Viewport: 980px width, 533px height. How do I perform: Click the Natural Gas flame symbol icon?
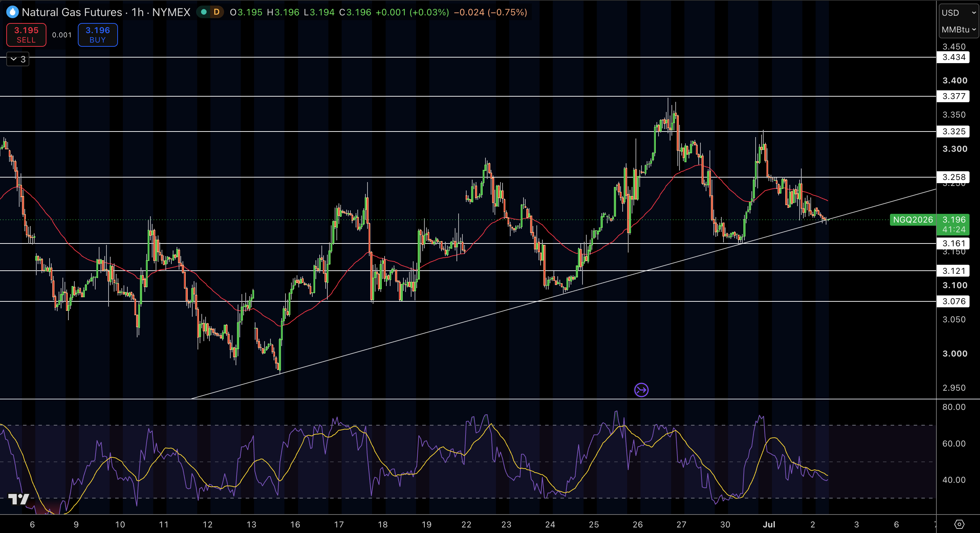click(13, 12)
